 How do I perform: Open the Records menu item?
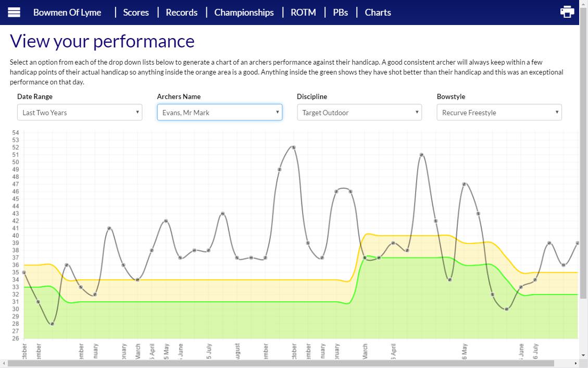click(x=181, y=13)
